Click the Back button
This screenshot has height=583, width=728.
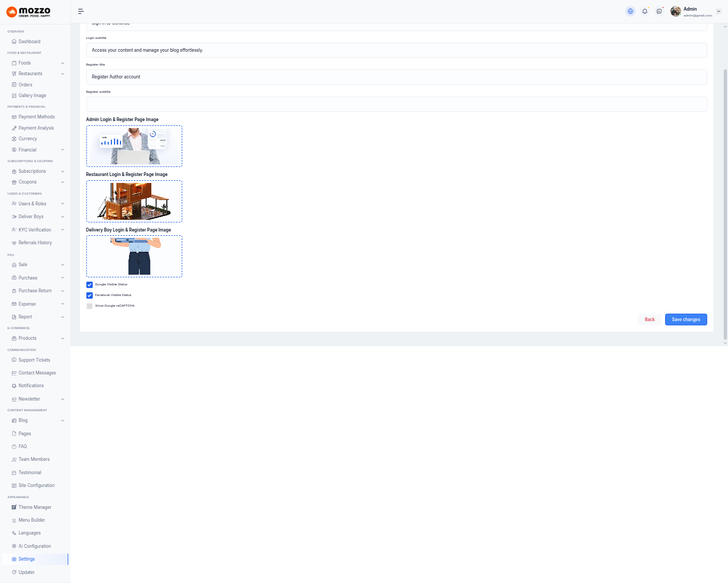click(x=650, y=320)
